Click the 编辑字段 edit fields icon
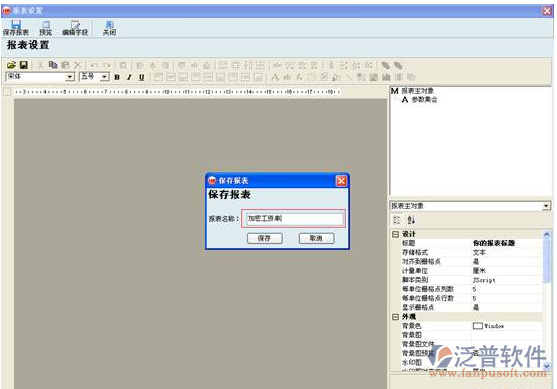Screen dimensions: 557x389 (x=75, y=28)
